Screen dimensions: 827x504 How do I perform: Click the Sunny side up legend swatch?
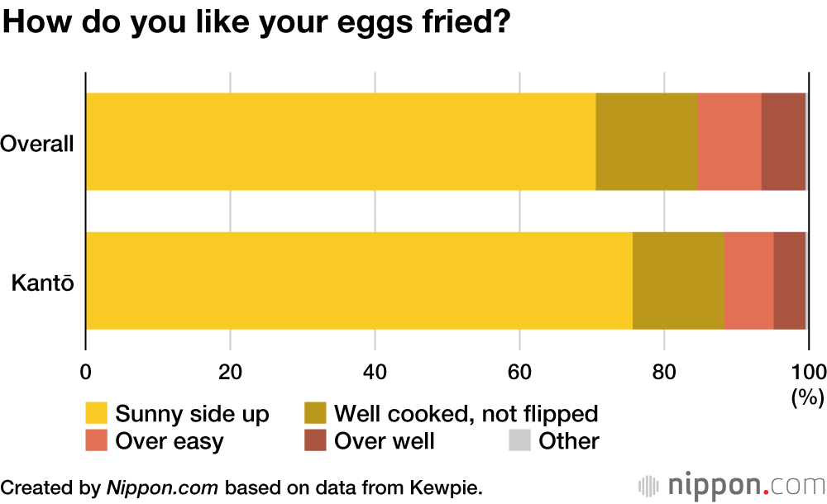(97, 413)
